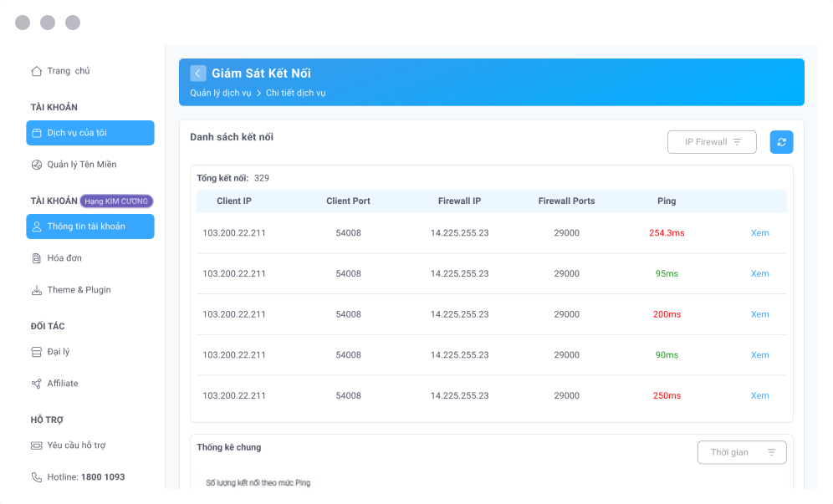
Task: View details for the 250ms connection
Action: point(759,396)
